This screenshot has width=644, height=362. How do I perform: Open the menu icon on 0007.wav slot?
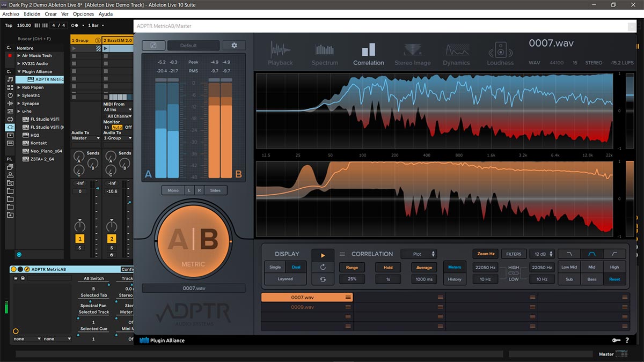[x=348, y=297]
